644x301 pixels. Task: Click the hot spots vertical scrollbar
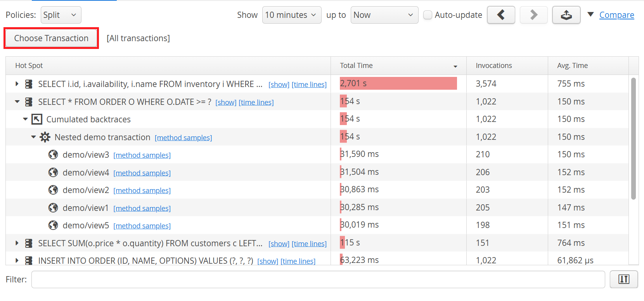633,139
